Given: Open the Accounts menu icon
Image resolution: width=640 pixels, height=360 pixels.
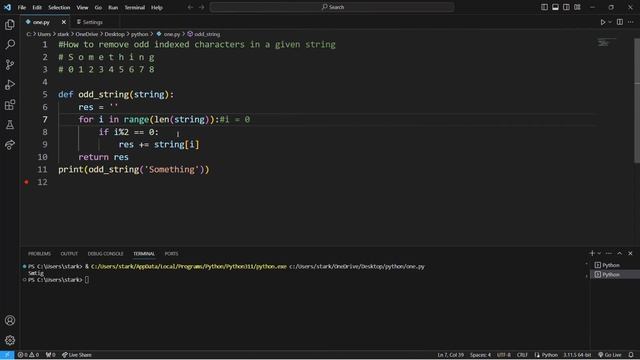Looking at the screenshot, I should click(10, 320).
